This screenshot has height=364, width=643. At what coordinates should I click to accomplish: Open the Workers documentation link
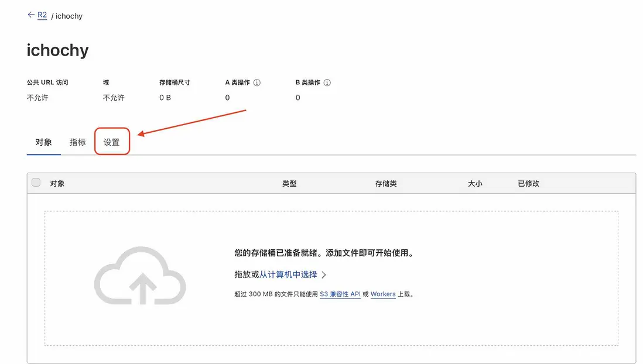point(382,294)
